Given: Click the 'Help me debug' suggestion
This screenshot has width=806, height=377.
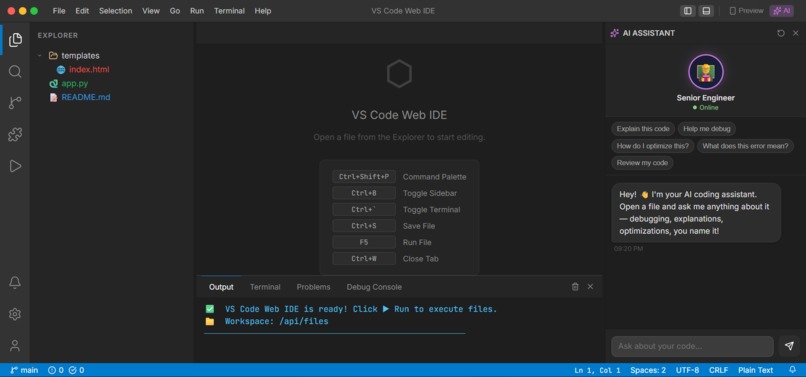Looking at the screenshot, I should (x=707, y=129).
